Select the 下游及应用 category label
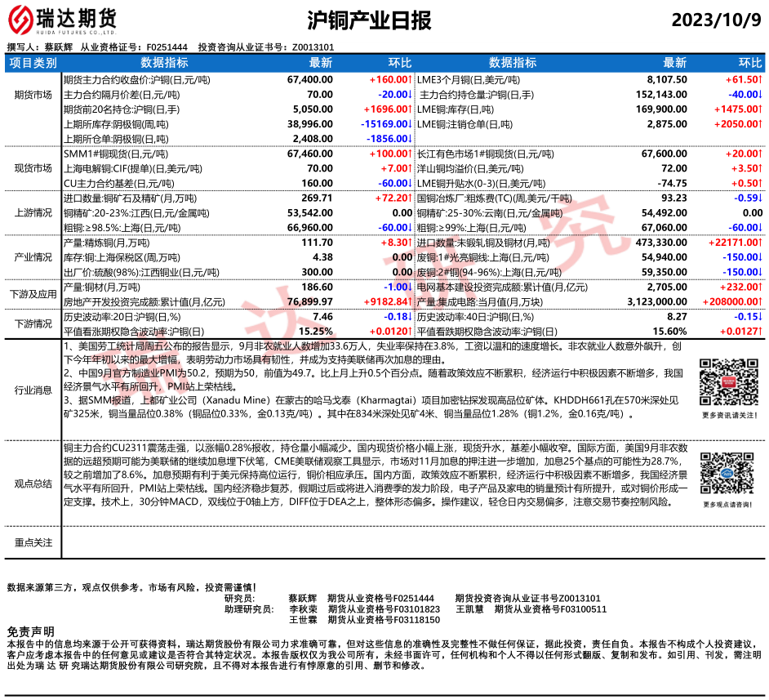This screenshot has height=700, width=769. 33,293
